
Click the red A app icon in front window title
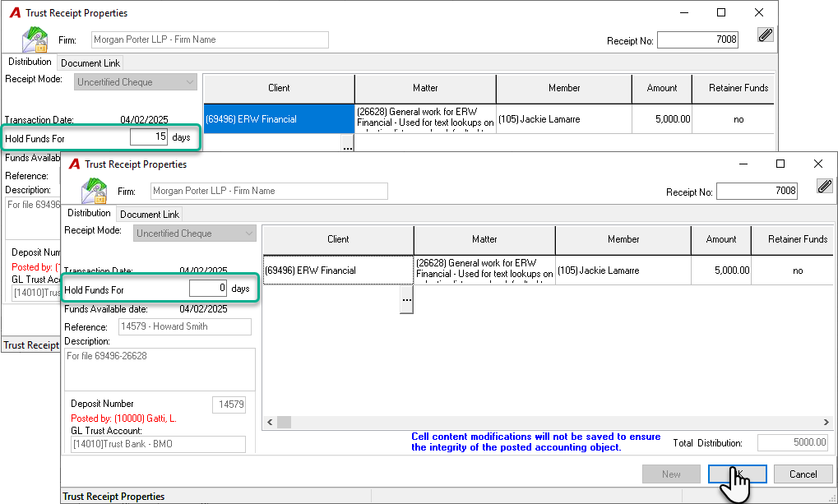(74, 164)
